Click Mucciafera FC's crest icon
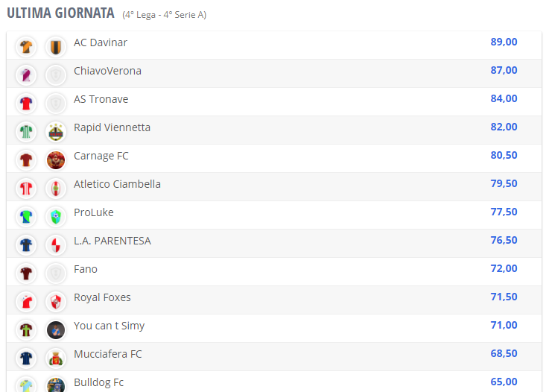Screen dimensions: 552x392 point(56,358)
